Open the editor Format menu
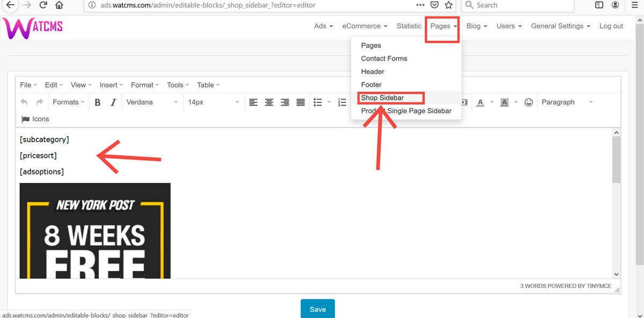The image size is (644, 318). (x=145, y=85)
